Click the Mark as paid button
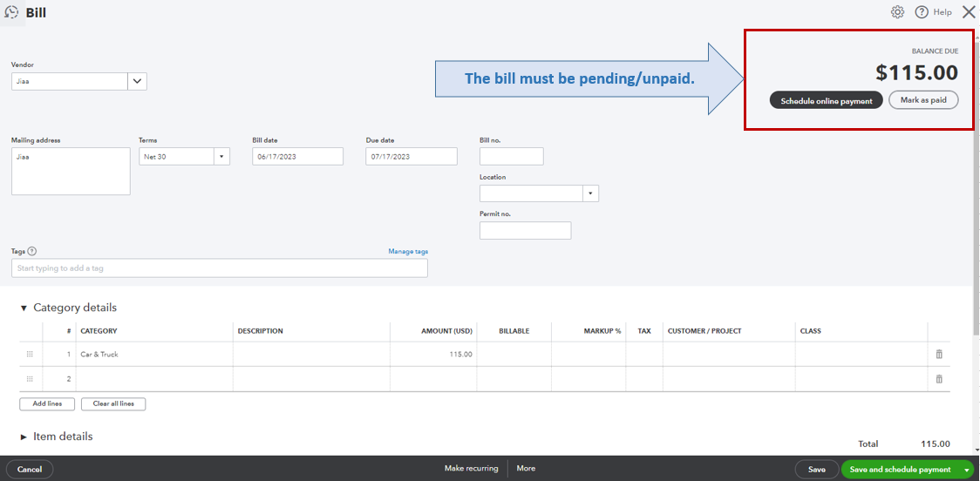 tap(923, 101)
